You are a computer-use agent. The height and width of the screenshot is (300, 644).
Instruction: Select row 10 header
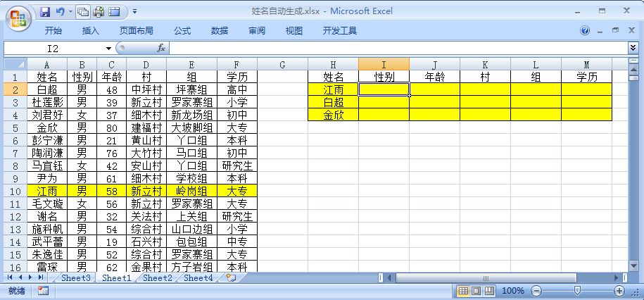(x=15, y=191)
